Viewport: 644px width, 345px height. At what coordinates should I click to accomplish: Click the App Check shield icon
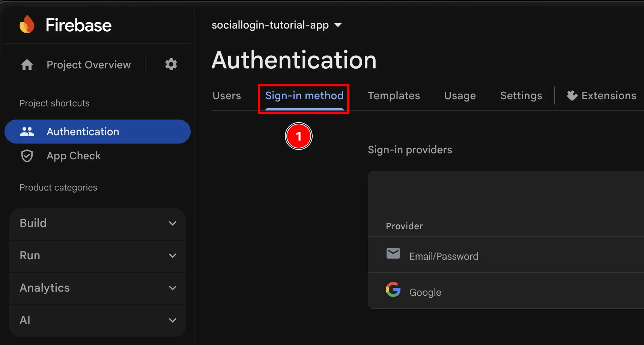click(27, 156)
